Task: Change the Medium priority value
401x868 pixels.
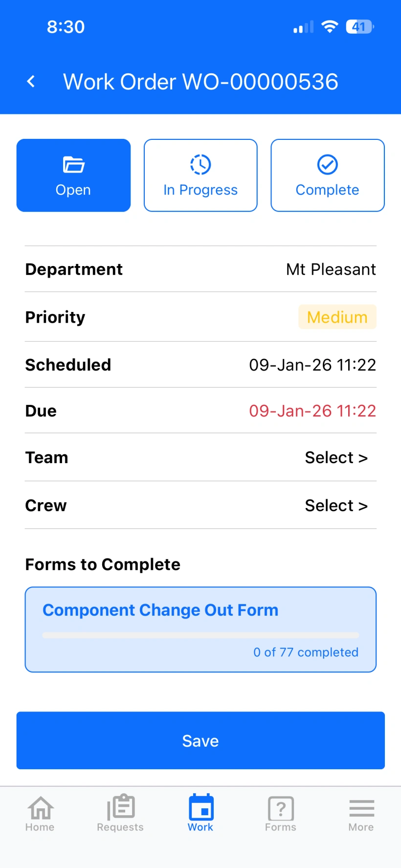Action: pyautogui.click(x=337, y=317)
